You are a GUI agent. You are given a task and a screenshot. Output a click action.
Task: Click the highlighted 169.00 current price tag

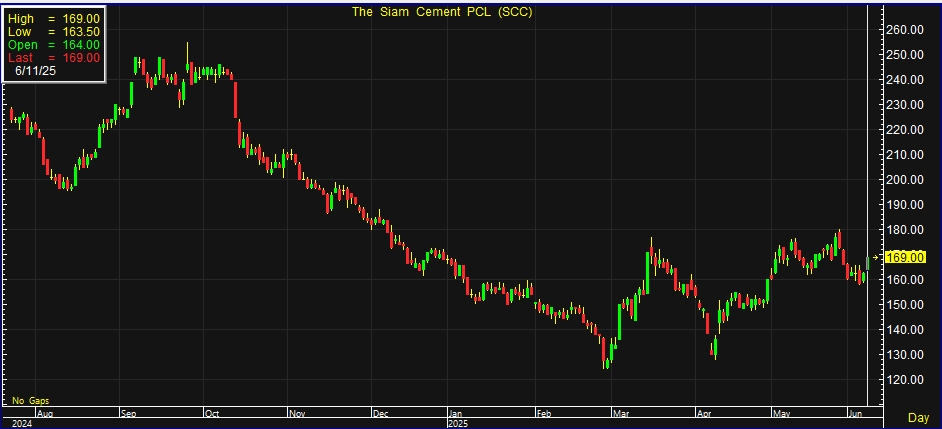tap(905, 257)
